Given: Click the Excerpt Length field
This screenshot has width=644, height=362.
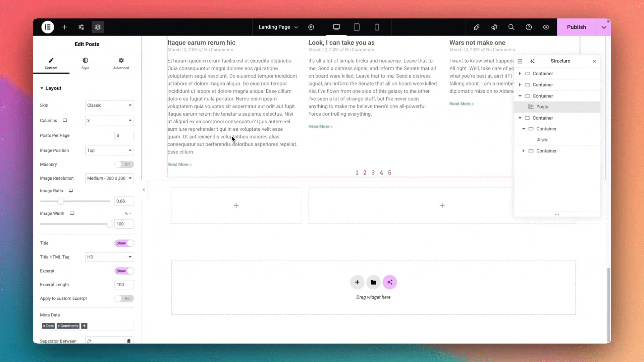Looking at the screenshot, I should [124, 285].
